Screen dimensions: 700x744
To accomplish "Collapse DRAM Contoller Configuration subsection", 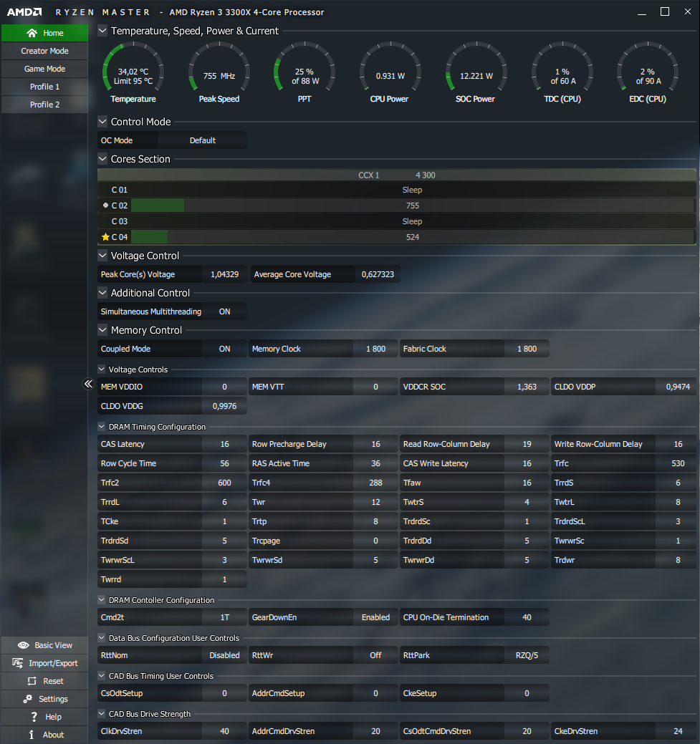I will (x=102, y=600).
